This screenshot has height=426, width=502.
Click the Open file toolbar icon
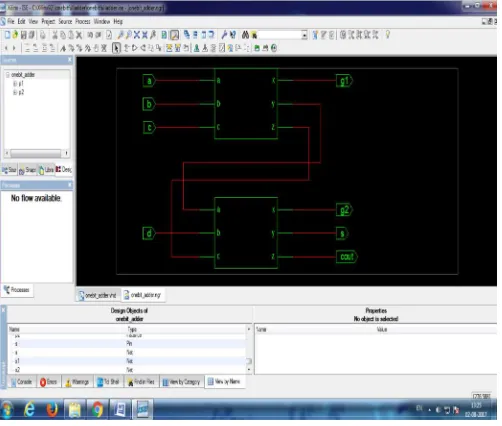point(15,35)
